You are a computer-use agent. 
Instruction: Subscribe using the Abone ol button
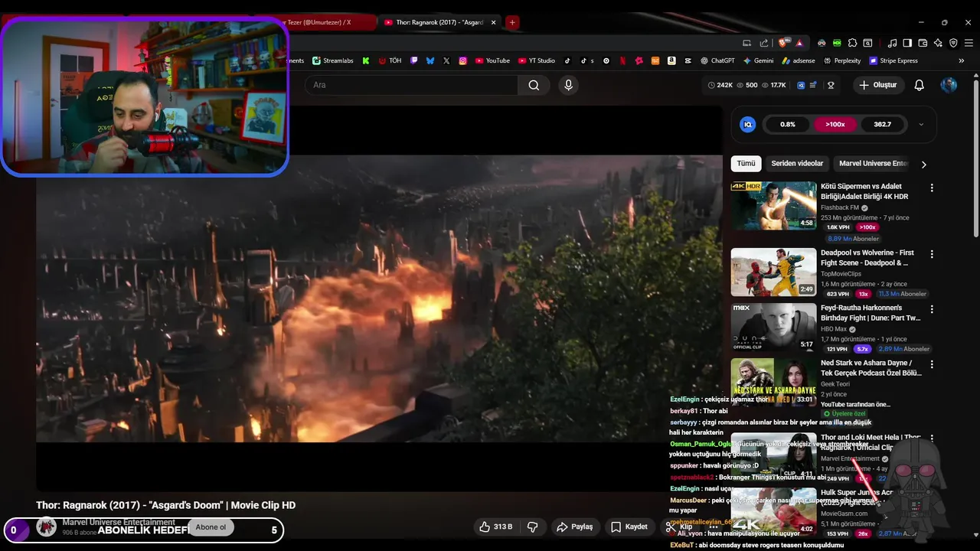tap(211, 527)
